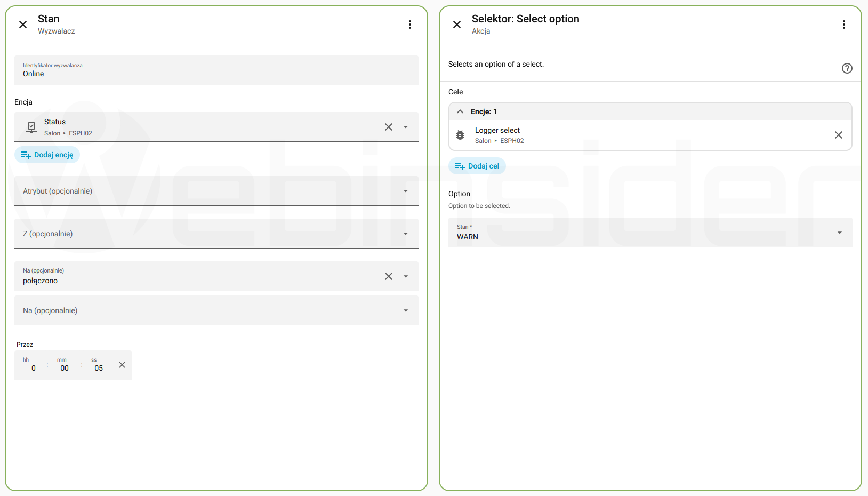This screenshot has height=496, width=868.
Task: Open the Stan dialog three-dot menu
Action: coord(409,25)
